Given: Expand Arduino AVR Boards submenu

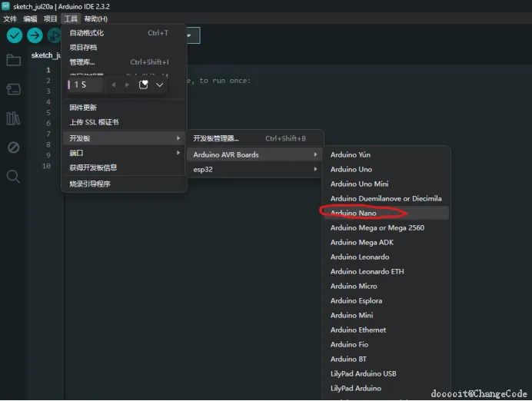Looking at the screenshot, I should tap(254, 154).
